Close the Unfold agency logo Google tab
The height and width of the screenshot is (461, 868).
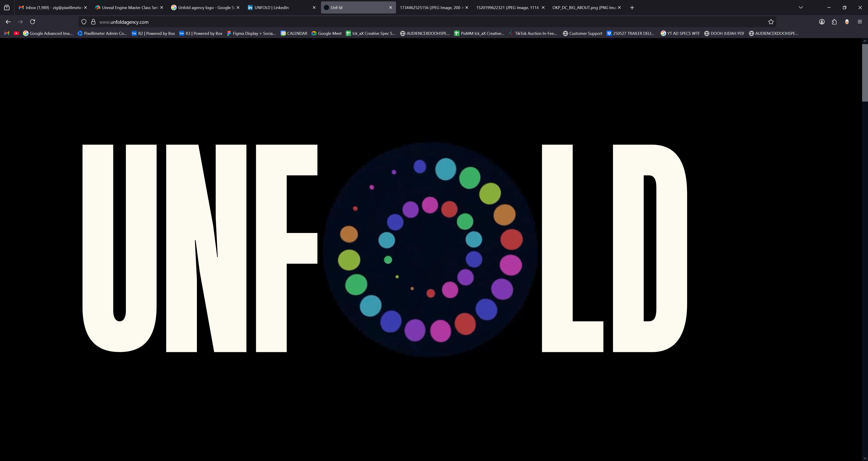tap(238, 7)
